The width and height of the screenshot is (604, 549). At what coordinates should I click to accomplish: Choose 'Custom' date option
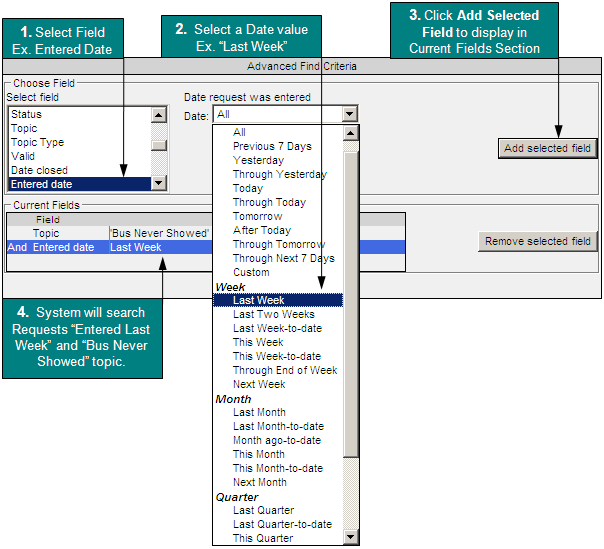251,272
